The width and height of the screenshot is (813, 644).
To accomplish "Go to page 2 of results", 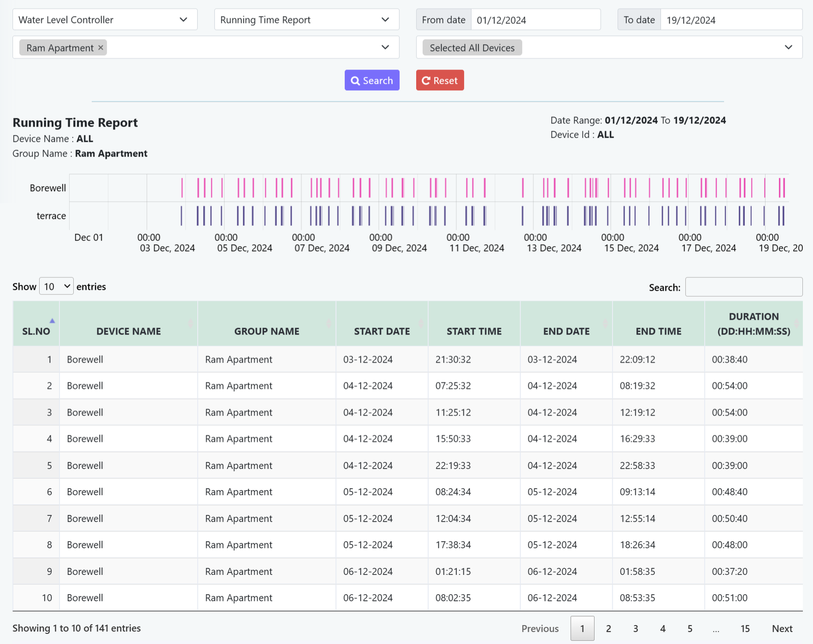I will [608, 629].
